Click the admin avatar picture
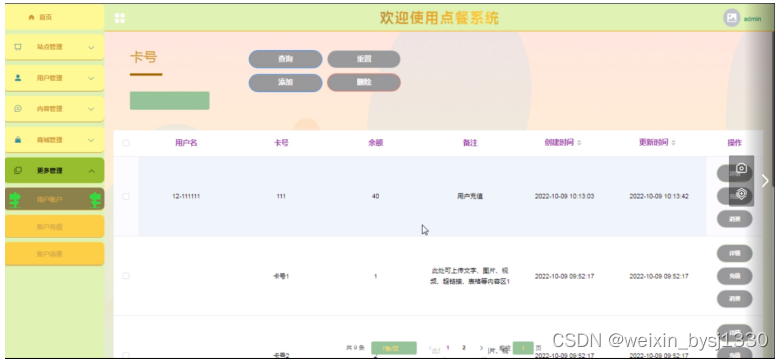Viewport: 784px width, 360px height. [x=732, y=18]
